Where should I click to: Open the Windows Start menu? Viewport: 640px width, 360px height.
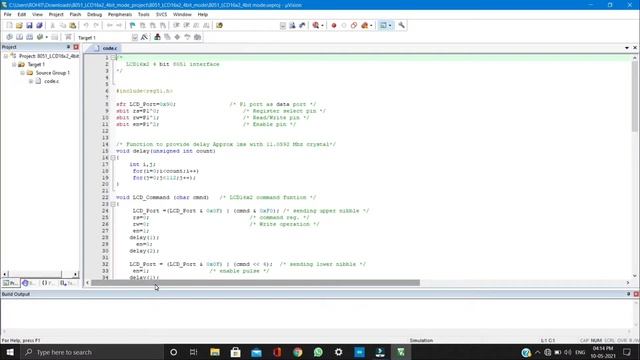[10, 352]
